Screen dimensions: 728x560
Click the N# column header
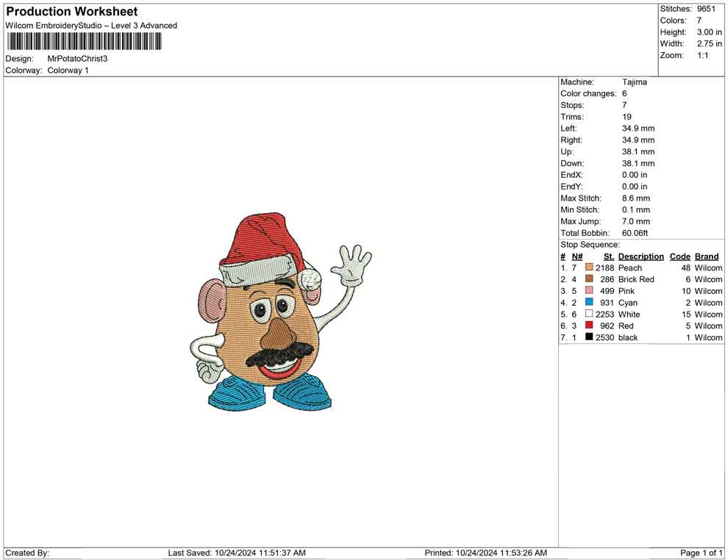tap(577, 256)
